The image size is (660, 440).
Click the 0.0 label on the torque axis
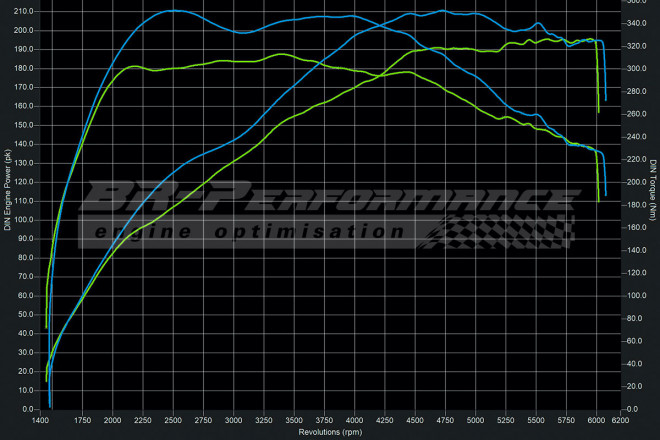pyautogui.click(x=634, y=409)
